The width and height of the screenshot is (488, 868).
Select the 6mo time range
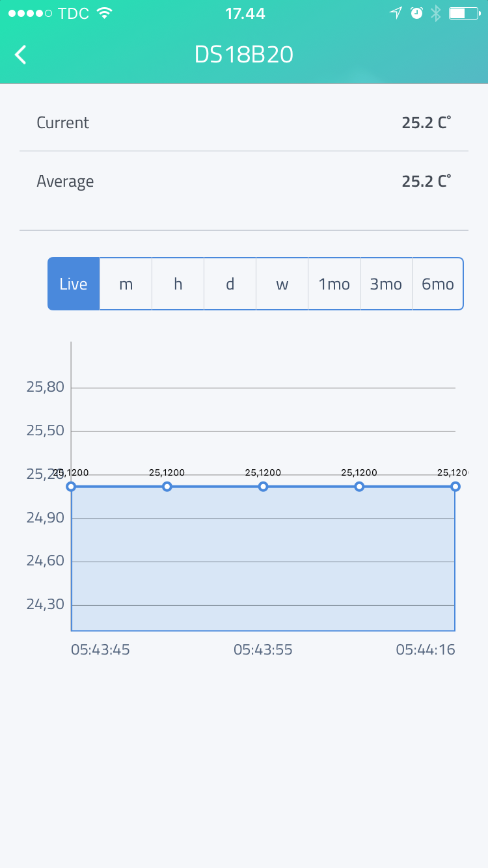coord(438,284)
